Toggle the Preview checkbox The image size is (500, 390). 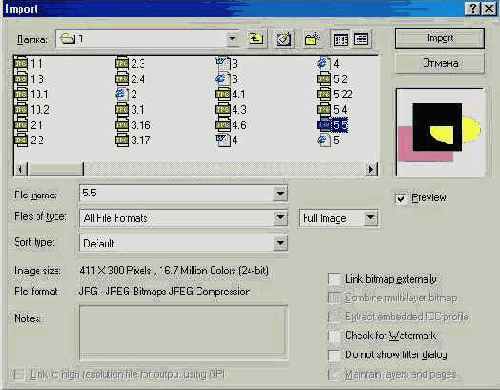pos(400,199)
